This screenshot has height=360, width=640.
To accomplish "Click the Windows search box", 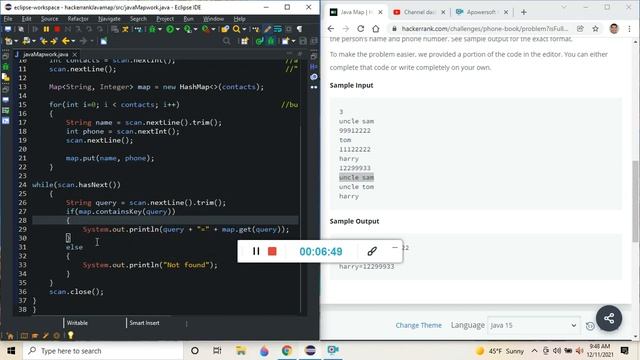I will click(103, 351).
